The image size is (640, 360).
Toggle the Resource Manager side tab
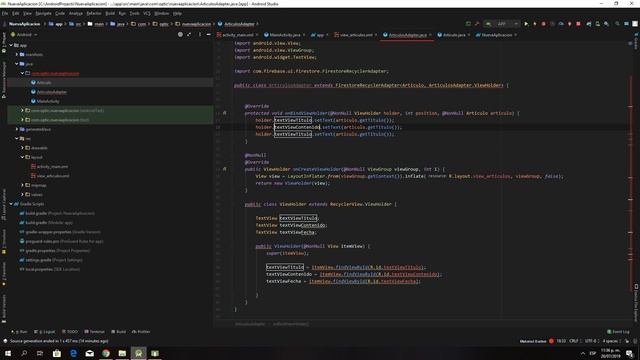click(4, 80)
